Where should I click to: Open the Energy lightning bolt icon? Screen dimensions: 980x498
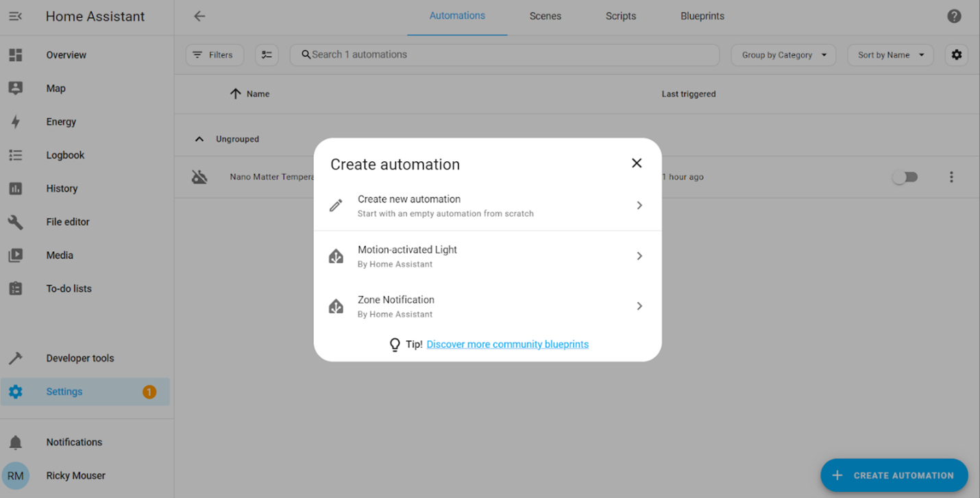click(15, 122)
